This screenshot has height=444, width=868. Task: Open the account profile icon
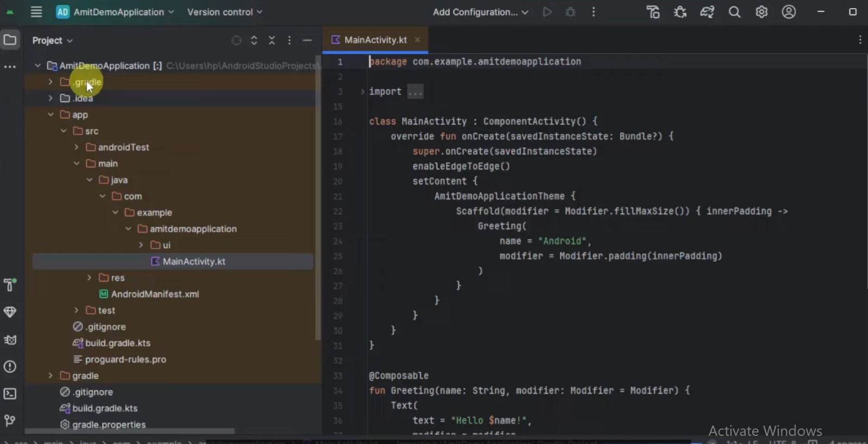pos(789,12)
